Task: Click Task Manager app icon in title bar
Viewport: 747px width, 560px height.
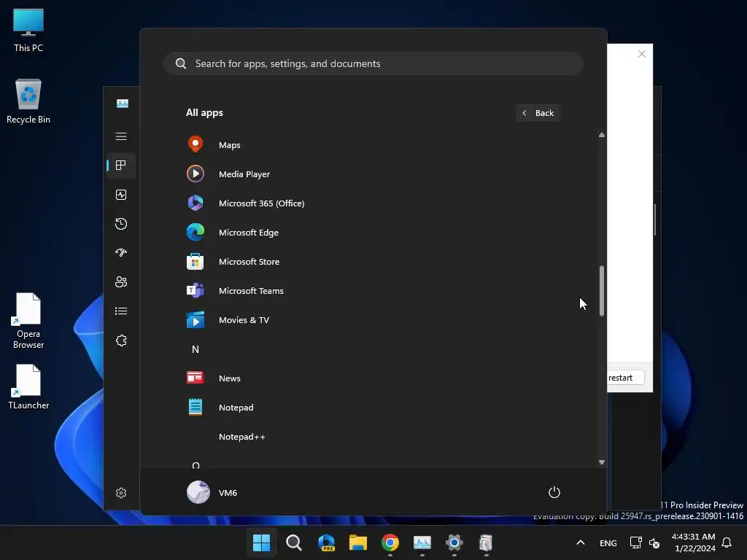Action: (x=123, y=104)
